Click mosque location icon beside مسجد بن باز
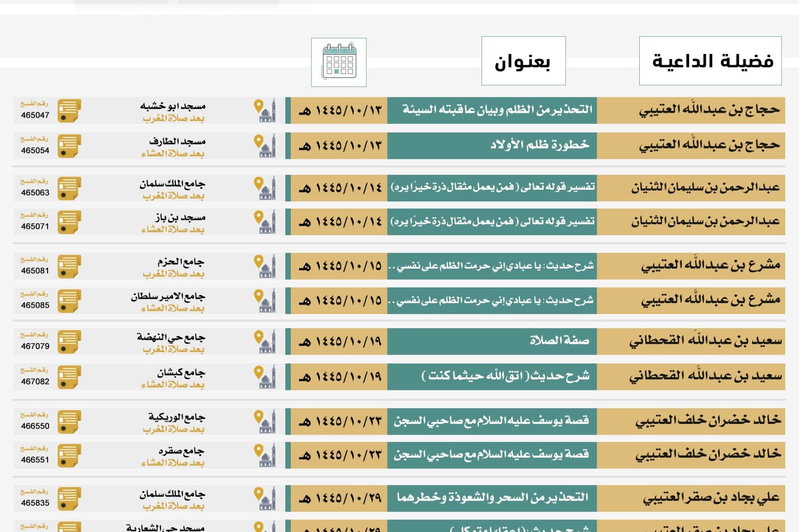Image resolution: width=799 pixels, height=532 pixels. coord(266,222)
